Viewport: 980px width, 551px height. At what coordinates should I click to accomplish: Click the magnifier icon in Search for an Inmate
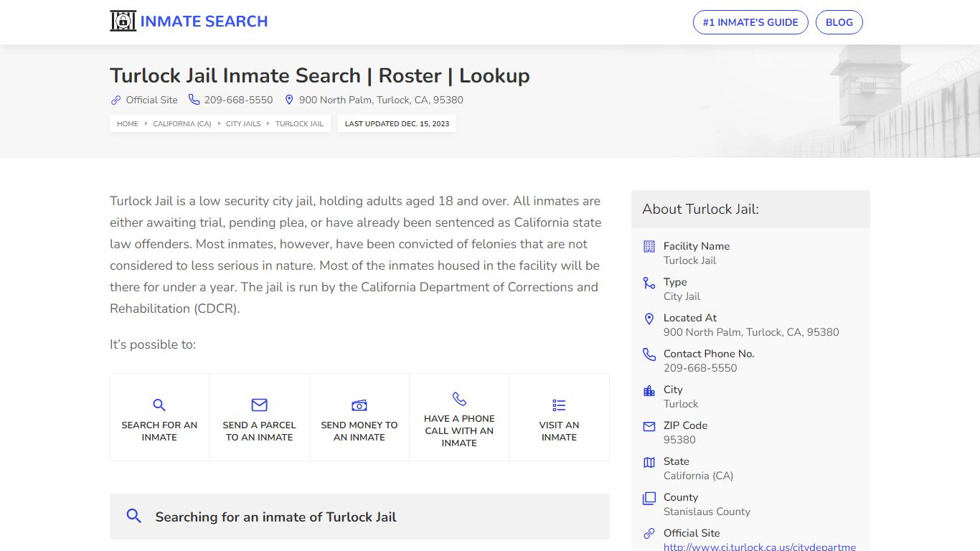coord(159,405)
